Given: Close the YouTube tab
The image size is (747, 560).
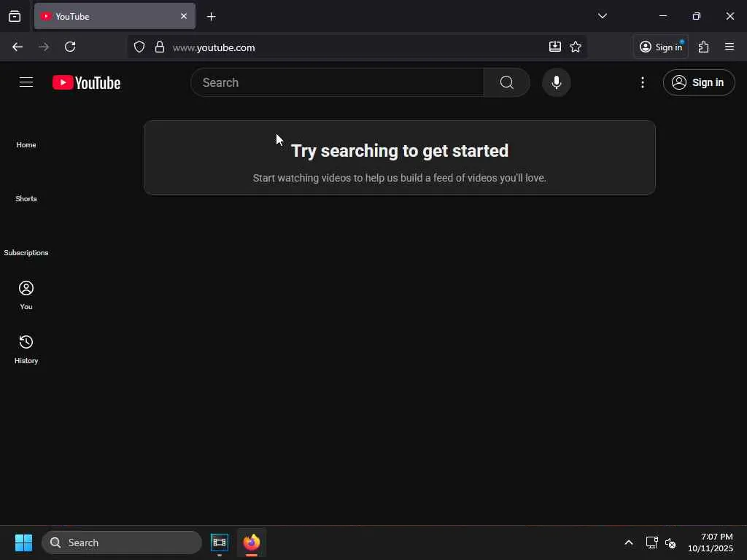Looking at the screenshot, I should pos(184,16).
